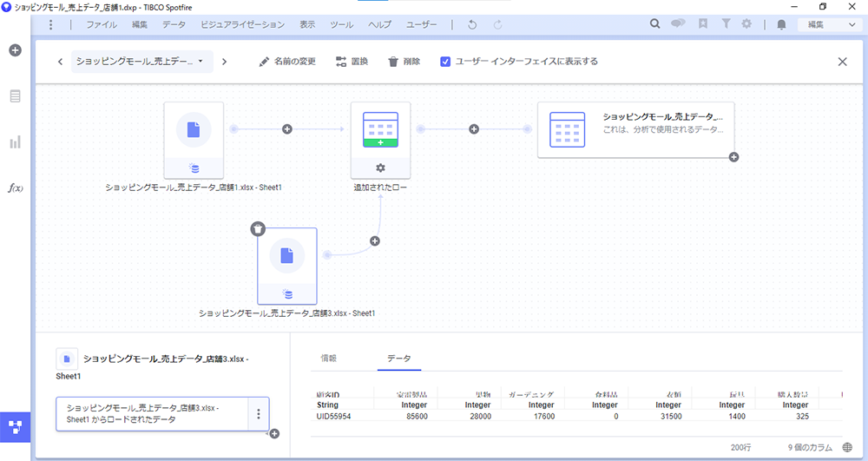The image size is (868, 461).
Task: Close the data canvas with X
Action: [x=842, y=62]
